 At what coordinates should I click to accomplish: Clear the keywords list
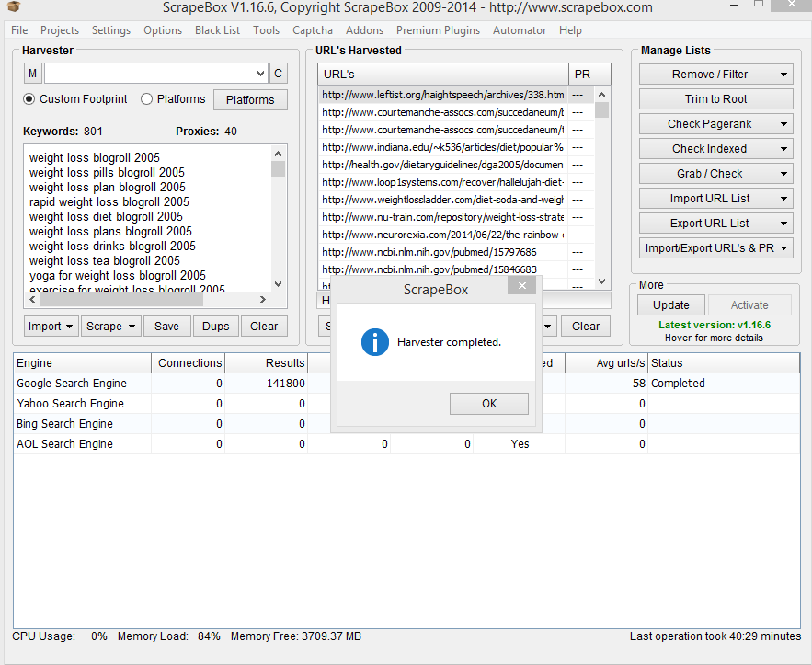point(264,327)
